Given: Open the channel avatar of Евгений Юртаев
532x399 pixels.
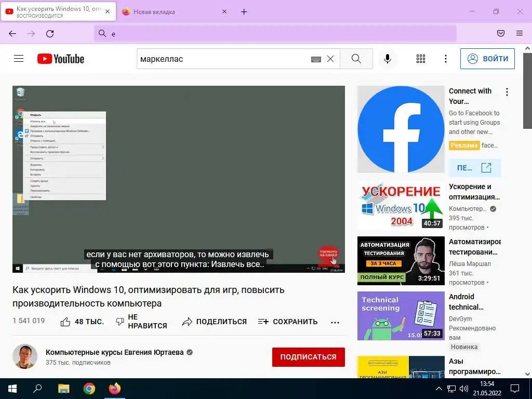Looking at the screenshot, I should click(25, 356).
